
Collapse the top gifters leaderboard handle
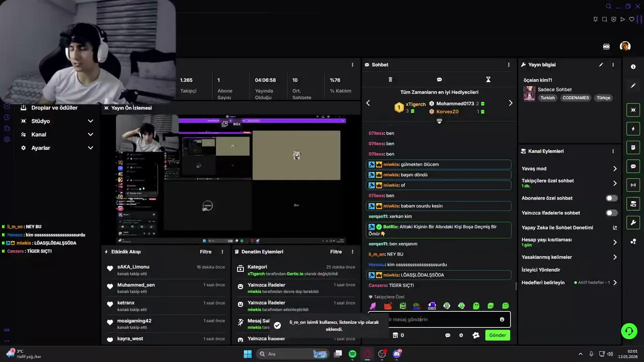(x=439, y=121)
